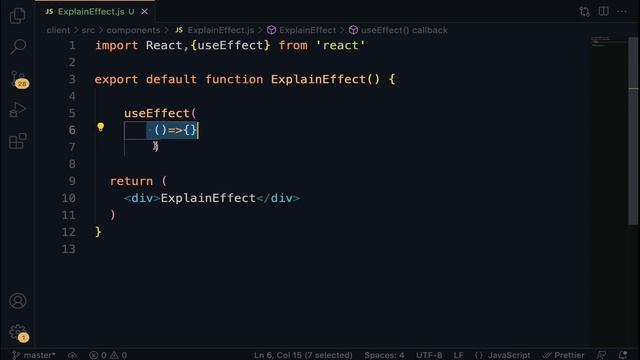Click line number 1 in gutter

(72, 45)
